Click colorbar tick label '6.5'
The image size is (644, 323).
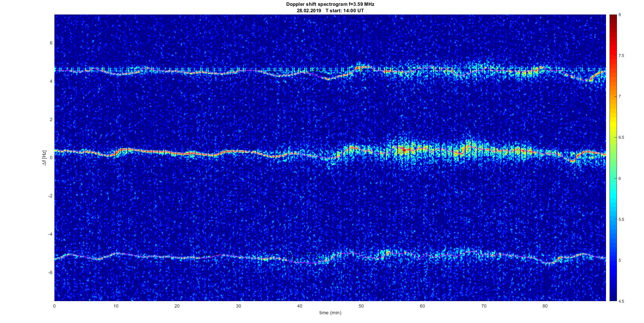point(621,138)
